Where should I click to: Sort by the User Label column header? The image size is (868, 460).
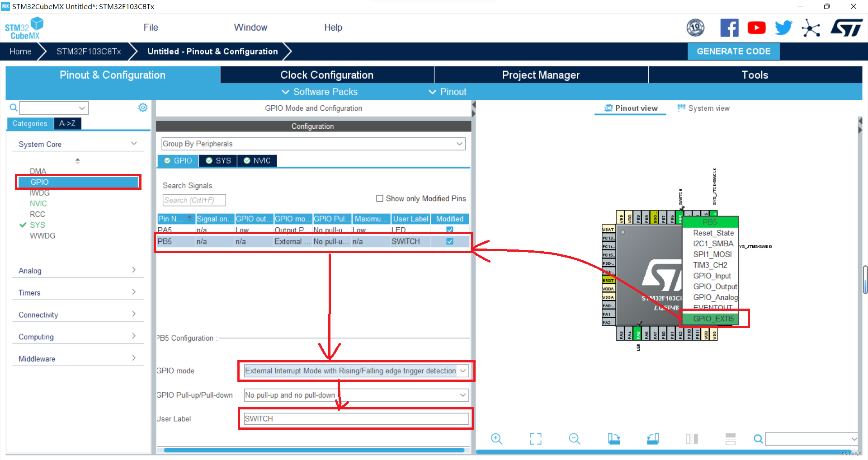tap(410, 219)
